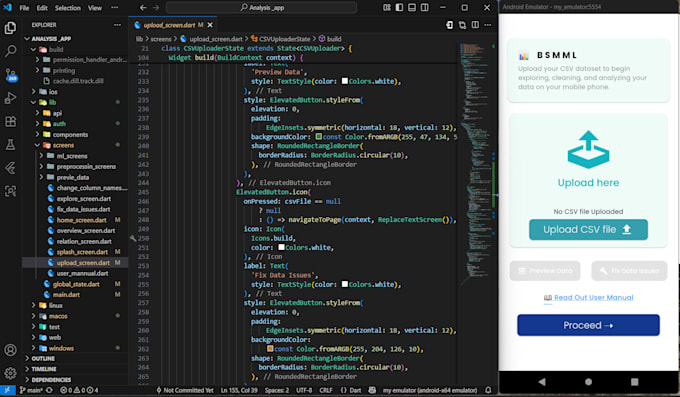This screenshot has height=397, width=680.
Task: Click the main branch in status bar
Action: pyautogui.click(x=31, y=390)
